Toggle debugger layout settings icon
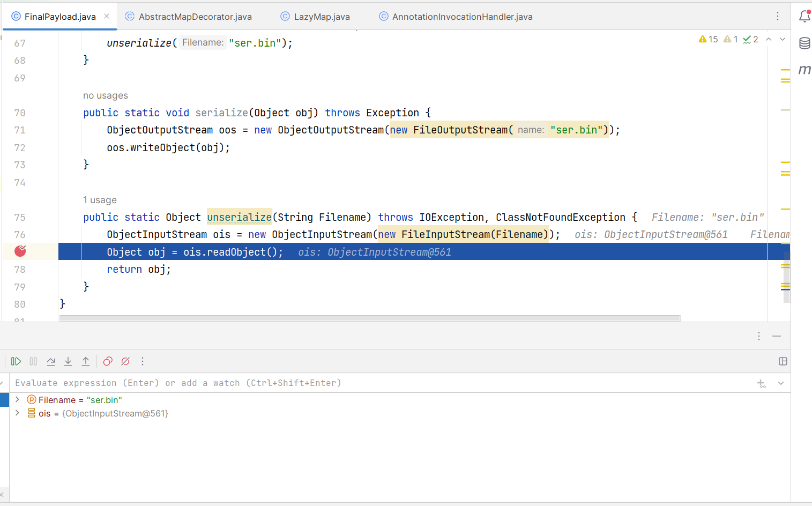The image size is (812, 506). (783, 361)
